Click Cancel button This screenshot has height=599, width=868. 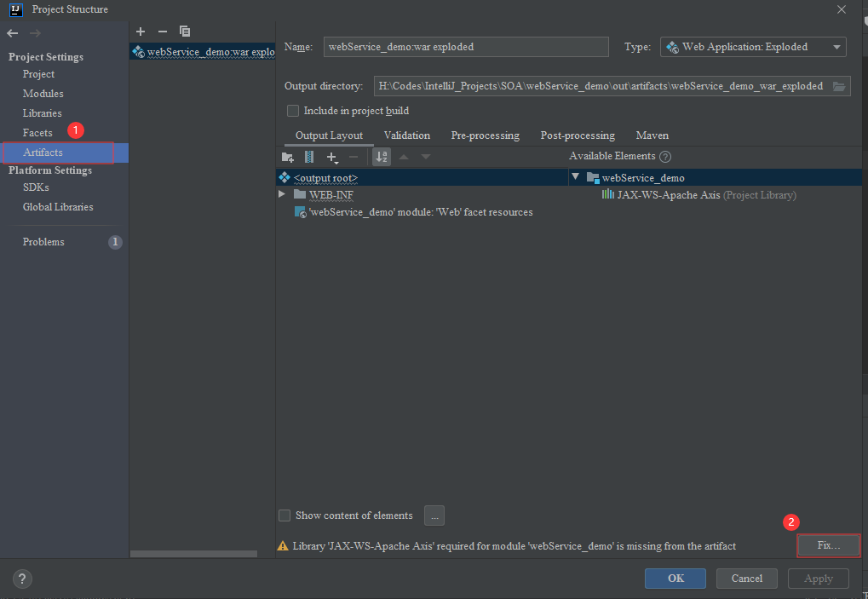[x=747, y=579]
